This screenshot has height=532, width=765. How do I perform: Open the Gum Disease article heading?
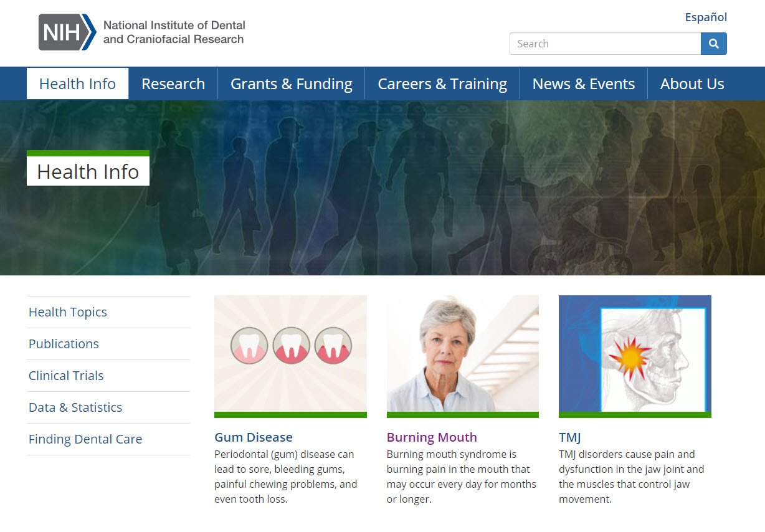[253, 437]
